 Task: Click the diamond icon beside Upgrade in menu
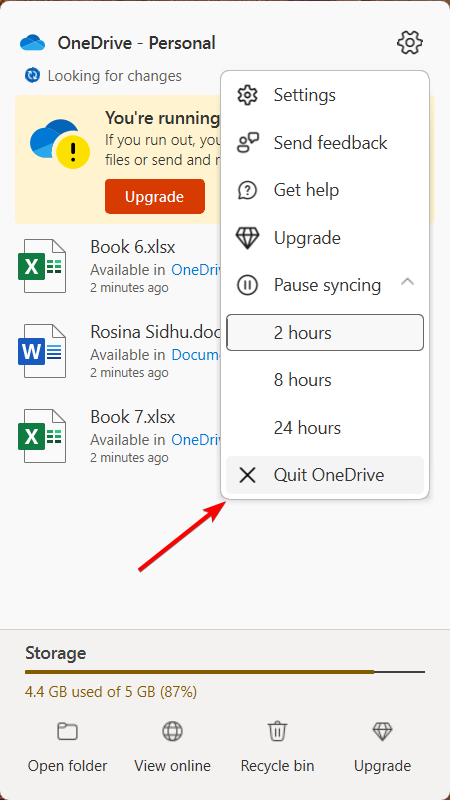click(x=248, y=238)
